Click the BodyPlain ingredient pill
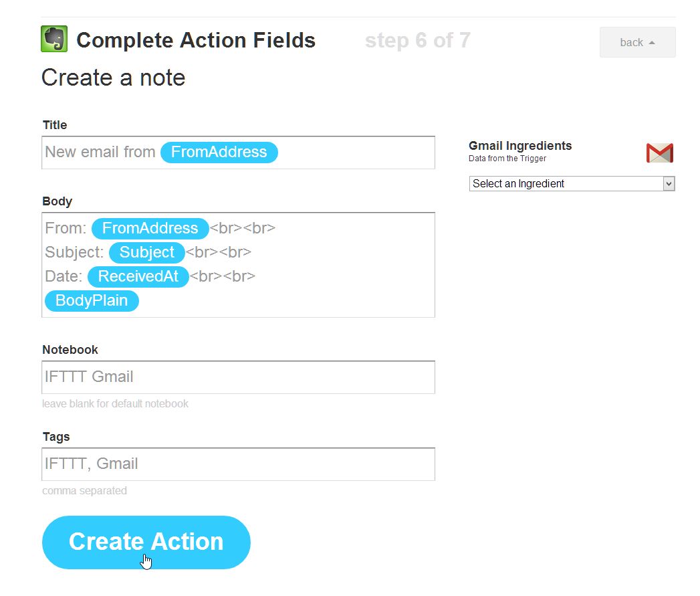 92,301
